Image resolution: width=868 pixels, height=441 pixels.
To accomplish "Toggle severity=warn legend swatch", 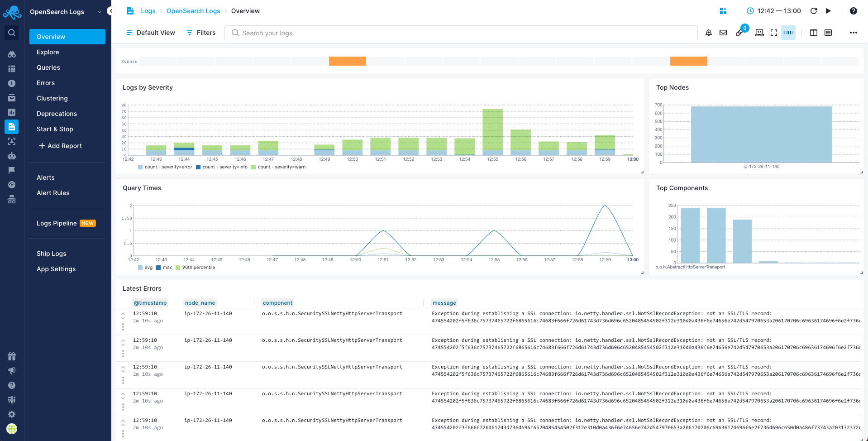I will tap(253, 167).
